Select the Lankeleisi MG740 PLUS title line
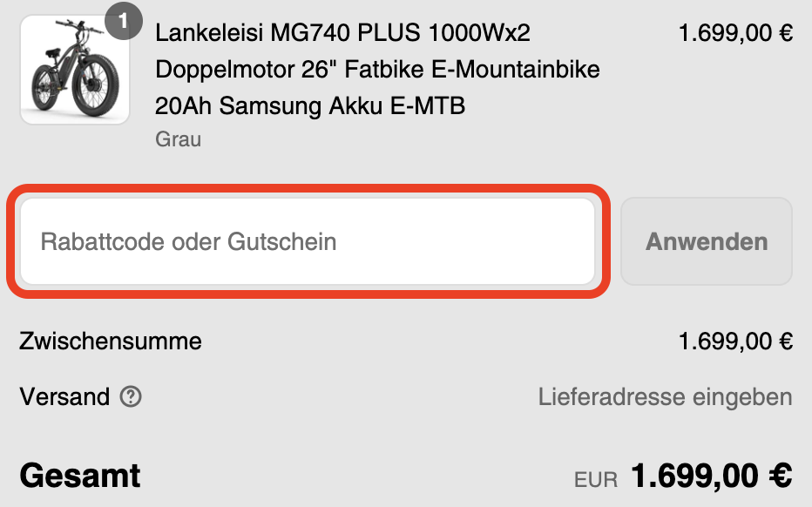Viewport: 812px width, 507px height. click(x=342, y=33)
